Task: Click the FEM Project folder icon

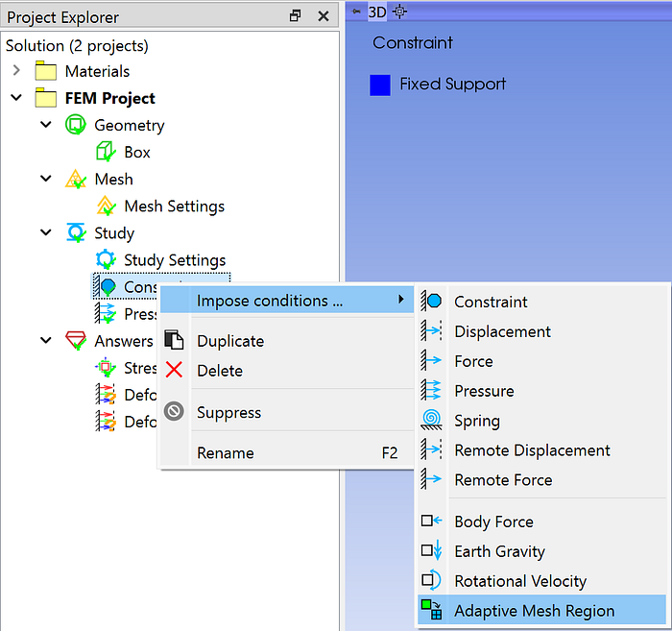Action: pos(46,98)
